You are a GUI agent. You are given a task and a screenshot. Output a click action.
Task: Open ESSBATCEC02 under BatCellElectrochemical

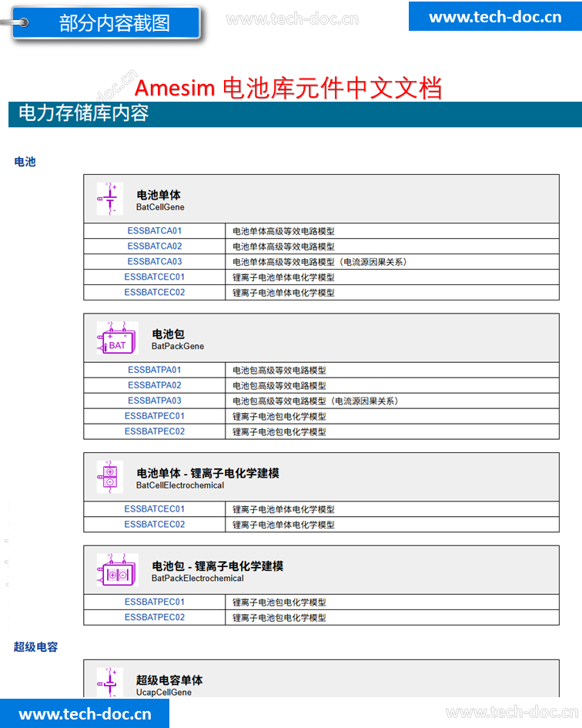[x=155, y=524]
